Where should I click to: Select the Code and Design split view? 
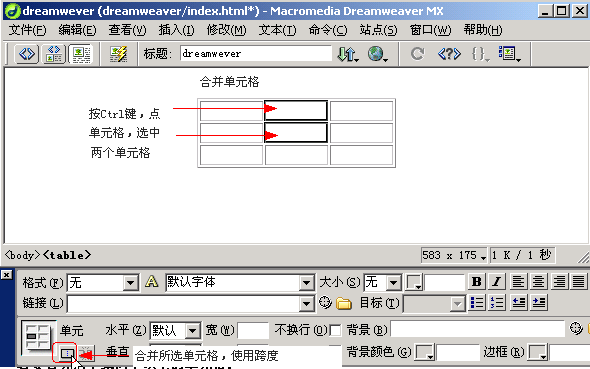tap(54, 54)
